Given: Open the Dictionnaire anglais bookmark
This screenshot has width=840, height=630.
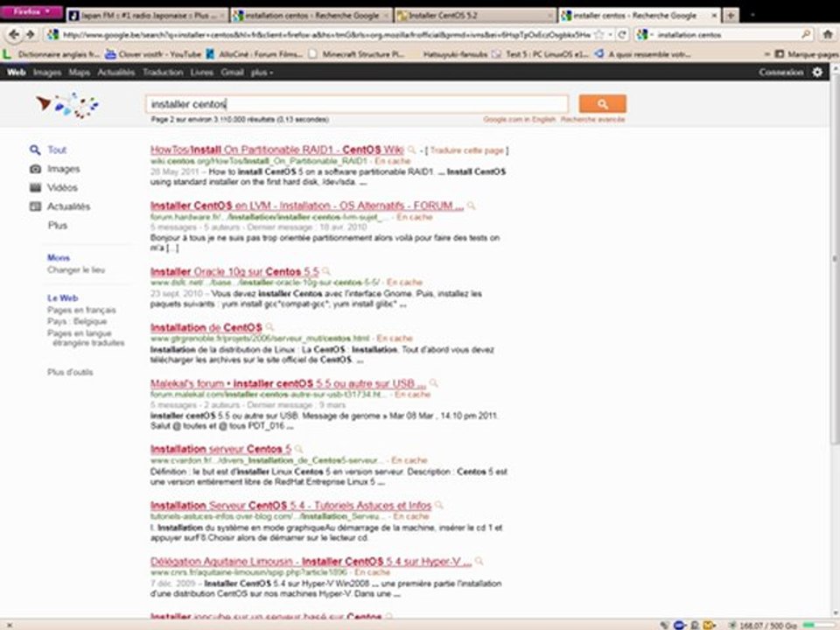Looking at the screenshot, I should 52,54.
